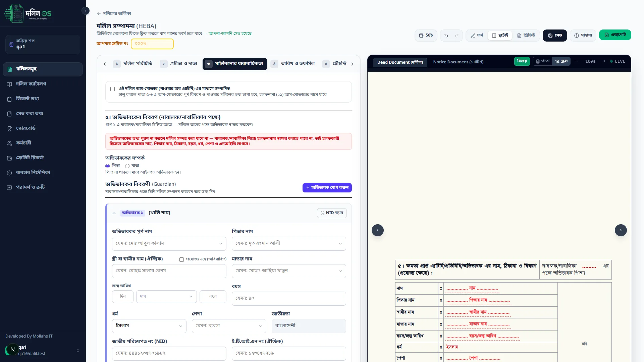Click the এক্সপোর্ট button
Image resolution: width=644 pixels, height=362 pixels.
click(x=615, y=35)
